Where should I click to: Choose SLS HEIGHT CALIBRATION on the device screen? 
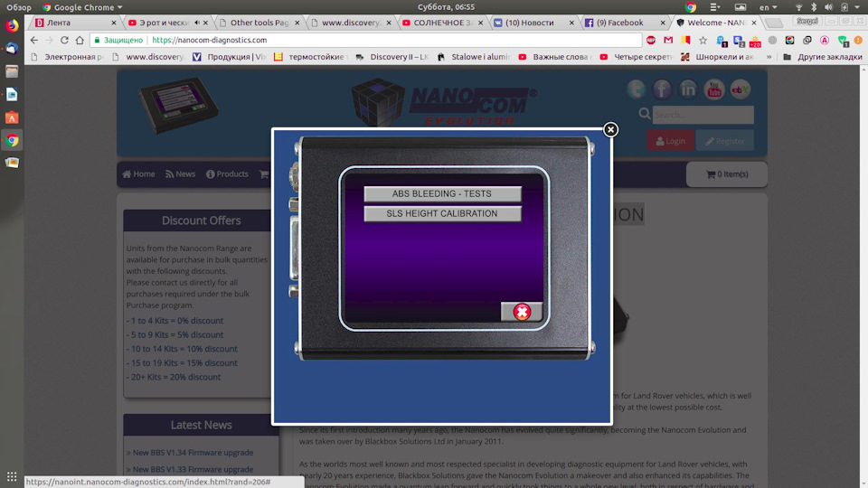coord(442,213)
